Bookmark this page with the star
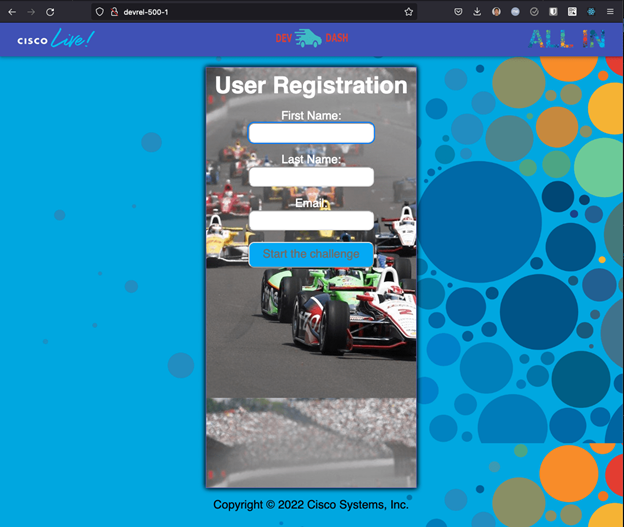This screenshot has height=527, width=624. pyautogui.click(x=409, y=12)
